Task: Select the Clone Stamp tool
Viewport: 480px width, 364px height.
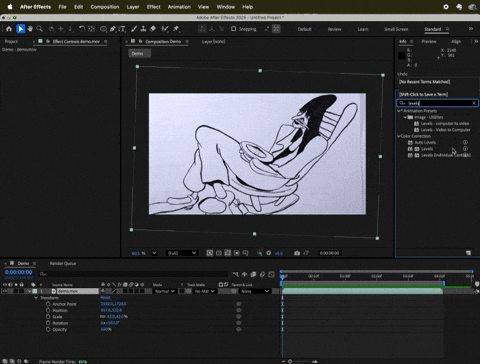Action: pyautogui.click(x=143, y=29)
